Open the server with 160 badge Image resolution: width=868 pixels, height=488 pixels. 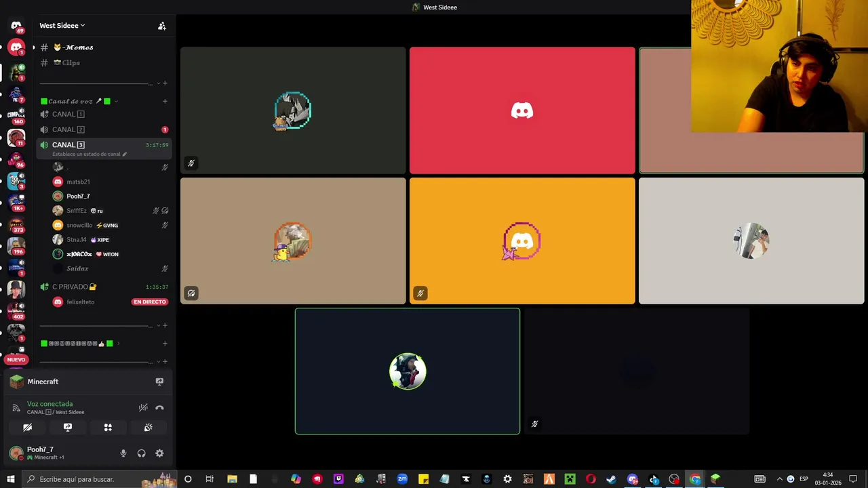click(x=16, y=115)
